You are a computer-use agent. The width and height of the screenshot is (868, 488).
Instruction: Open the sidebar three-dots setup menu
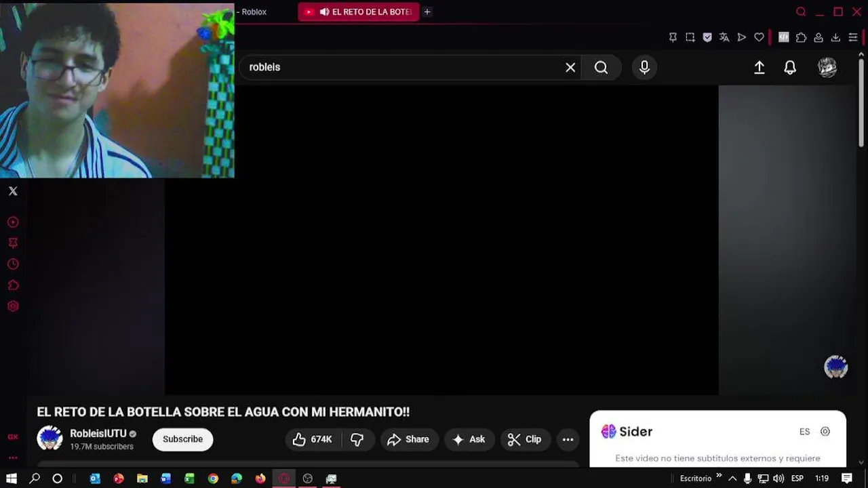point(13,457)
